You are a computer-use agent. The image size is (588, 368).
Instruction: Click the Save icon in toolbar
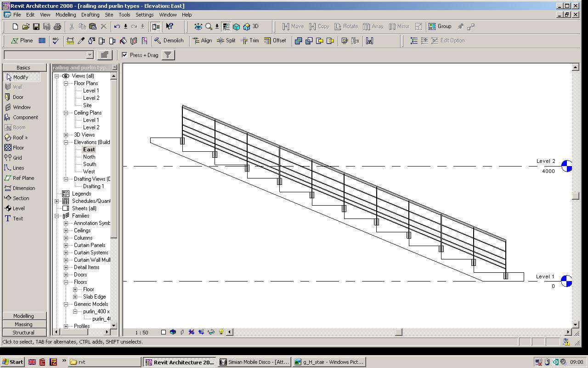36,27
